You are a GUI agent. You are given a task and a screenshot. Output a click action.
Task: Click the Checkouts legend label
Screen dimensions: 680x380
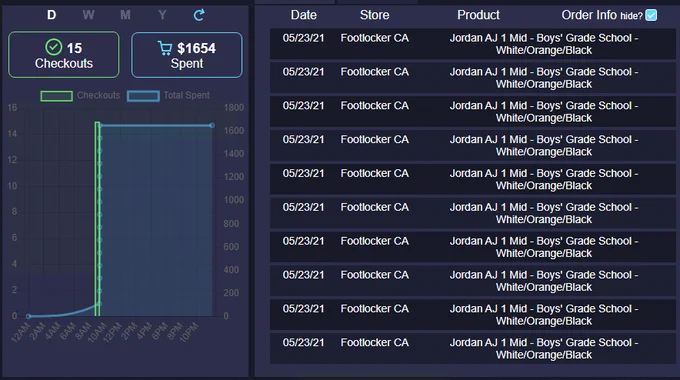[98, 95]
